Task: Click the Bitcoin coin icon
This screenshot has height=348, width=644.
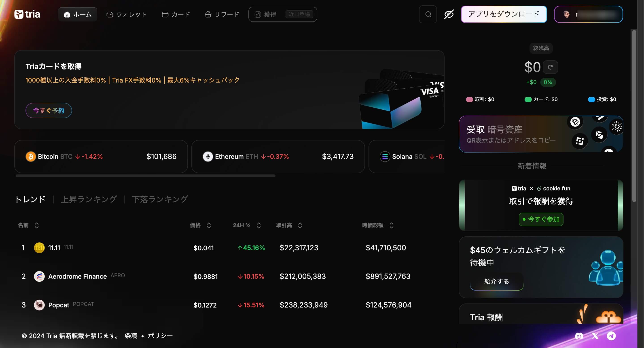Action: pos(30,157)
